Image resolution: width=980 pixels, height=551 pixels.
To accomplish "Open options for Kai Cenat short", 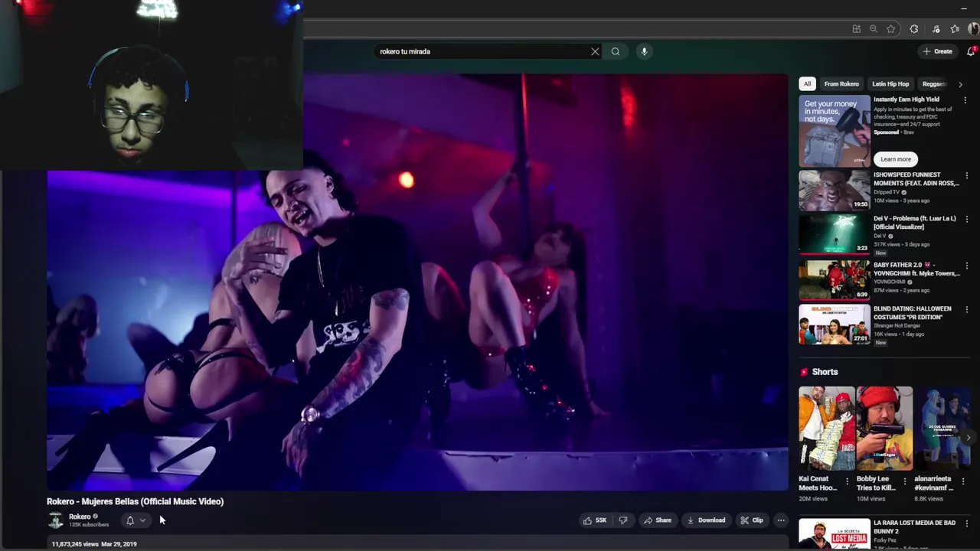I will coord(847,481).
